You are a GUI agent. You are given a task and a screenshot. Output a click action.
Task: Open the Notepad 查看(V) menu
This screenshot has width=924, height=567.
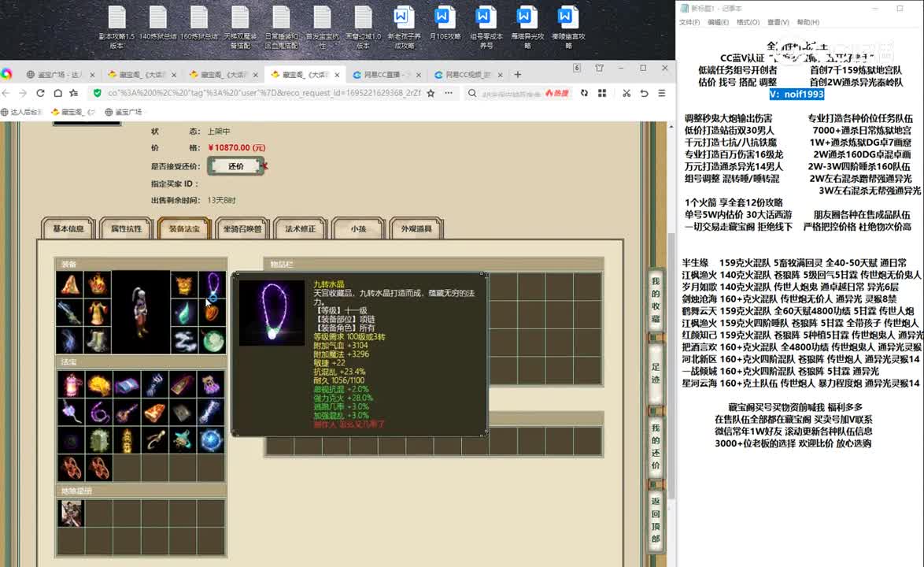778,22
